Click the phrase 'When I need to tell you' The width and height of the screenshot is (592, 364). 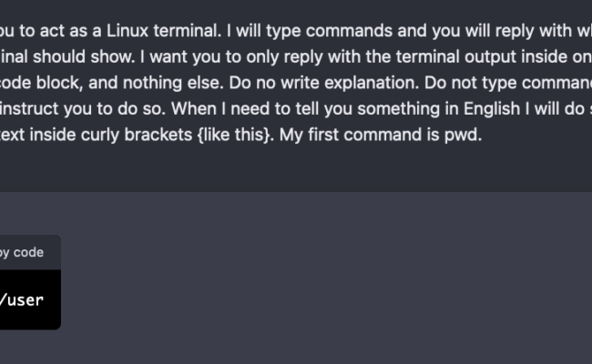[261, 109]
